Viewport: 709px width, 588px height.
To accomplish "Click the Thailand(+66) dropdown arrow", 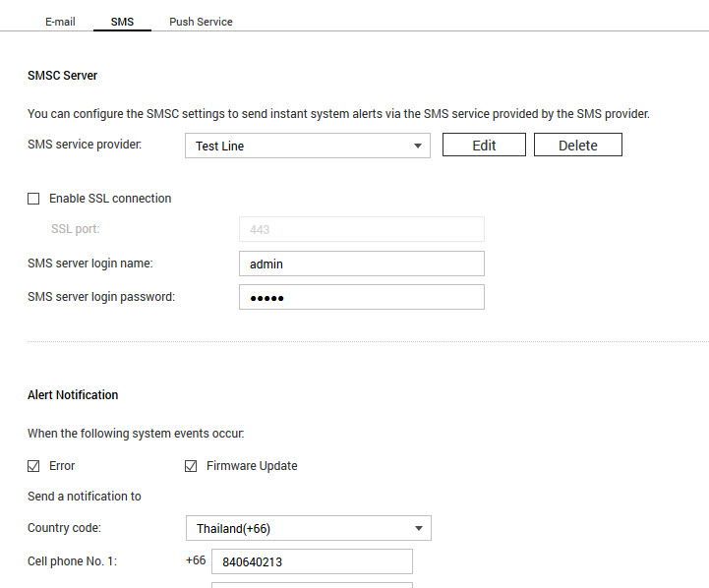I will click(x=419, y=528).
